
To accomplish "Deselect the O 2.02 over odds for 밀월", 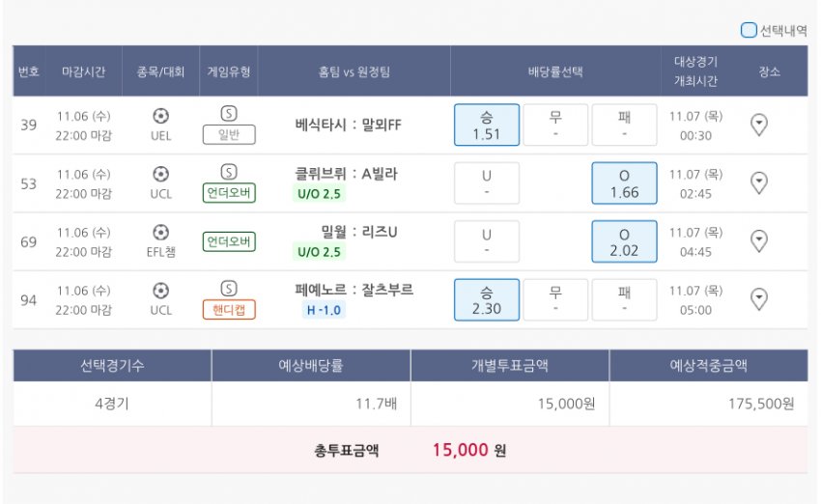I will (x=624, y=241).
